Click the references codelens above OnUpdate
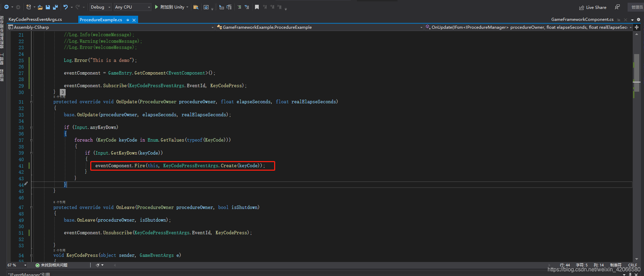Image resolution: width=644 pixels, height=276 pixels. coord(59,97)
